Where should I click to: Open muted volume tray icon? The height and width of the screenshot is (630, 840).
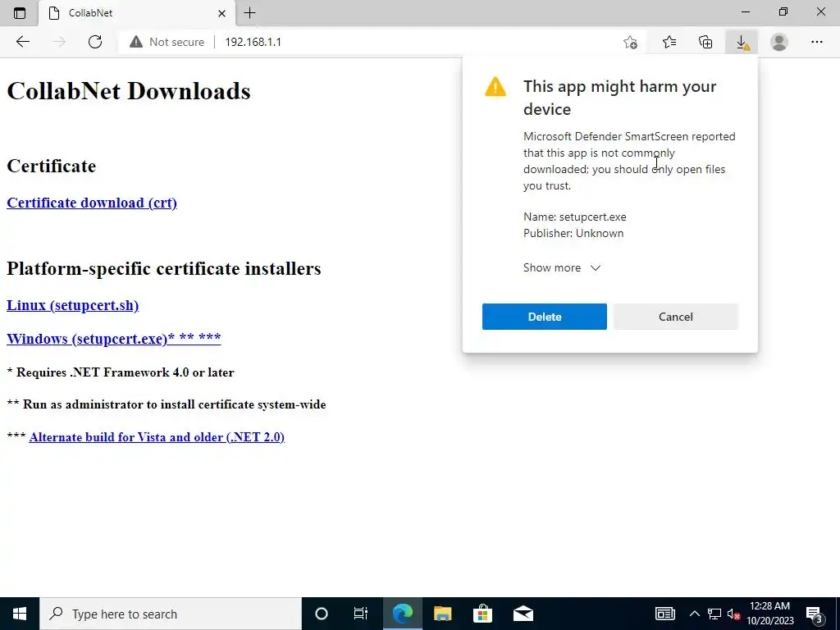click(x=733, y=614)
